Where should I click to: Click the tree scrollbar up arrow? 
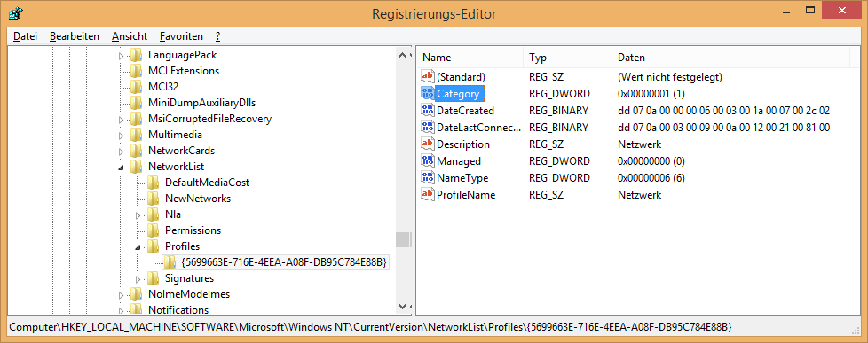coord(403,55)
